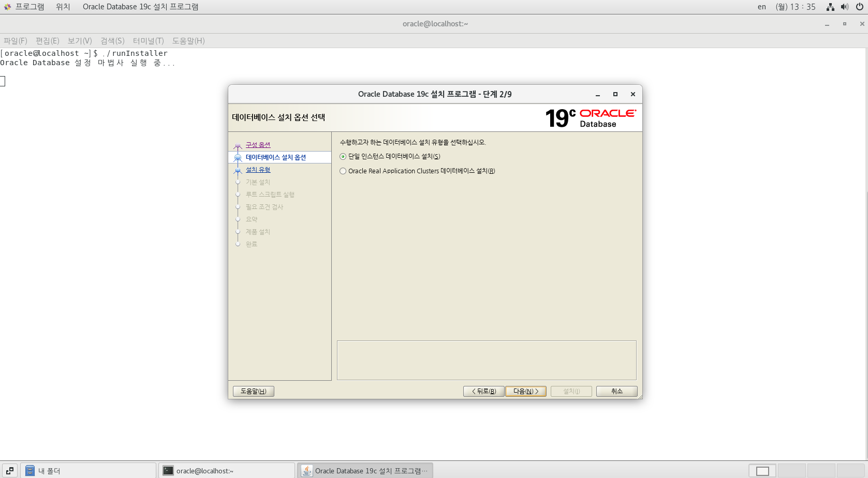Open the 터미널(T) terminal menu
Image resolution: width=868 pixels, height=478 pixels.
click(149, 41)
